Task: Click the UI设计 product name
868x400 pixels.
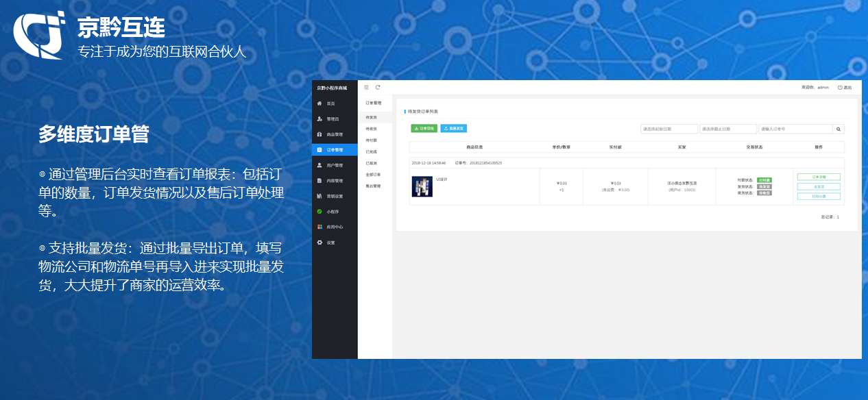Action: [442, 179]
